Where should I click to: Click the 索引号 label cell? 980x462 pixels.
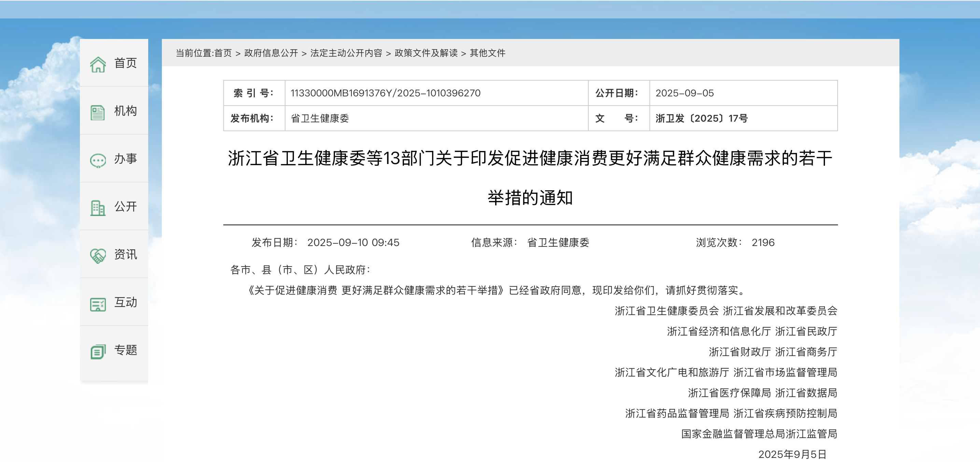coord(254,93)
